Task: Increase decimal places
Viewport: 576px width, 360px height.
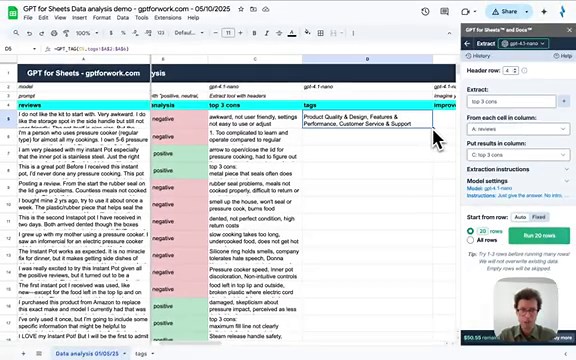Action: point(148,33)
